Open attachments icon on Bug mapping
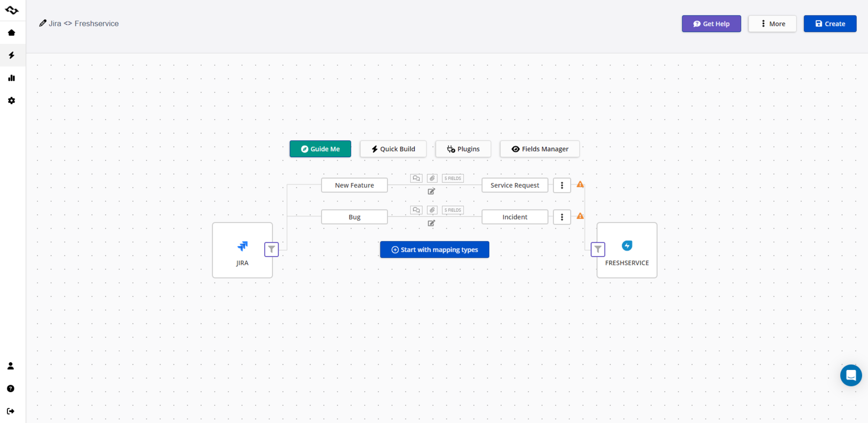The width and height of the screenshot is (868, 423). 432,210
